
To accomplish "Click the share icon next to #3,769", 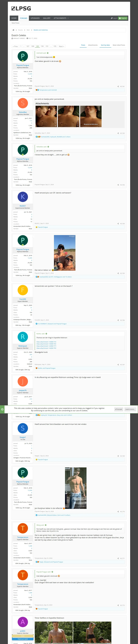I will click(x=118, y=456).
